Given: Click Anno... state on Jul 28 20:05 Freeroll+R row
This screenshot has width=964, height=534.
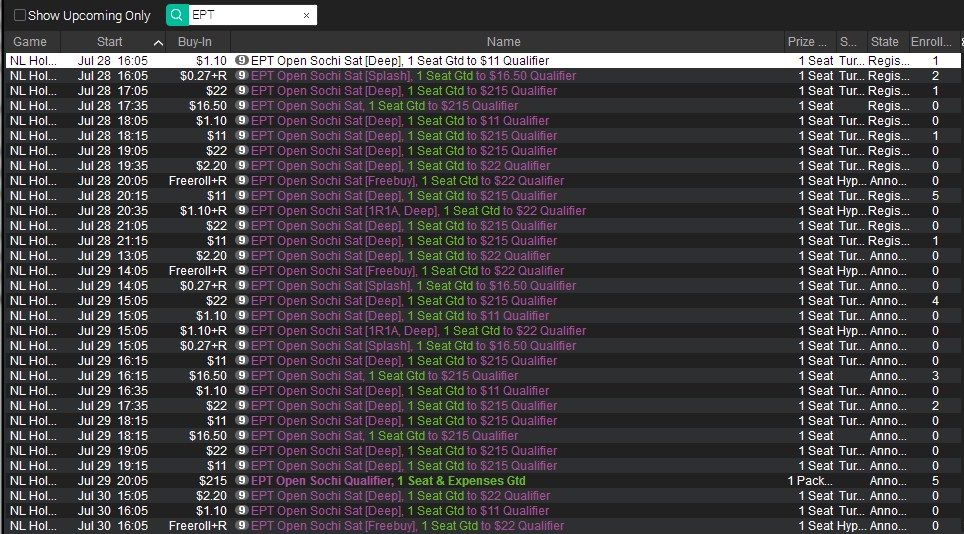Looking at the screenshot, I should coord(888,181).
